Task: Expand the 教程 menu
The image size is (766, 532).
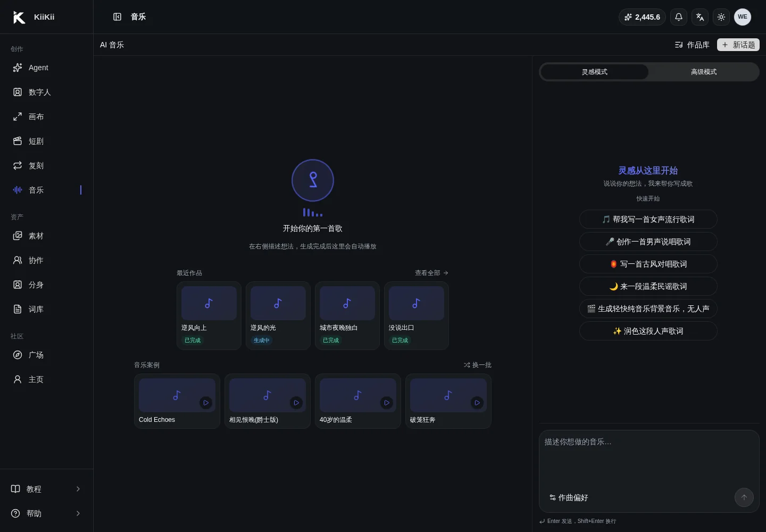Action: coord(47,489)
